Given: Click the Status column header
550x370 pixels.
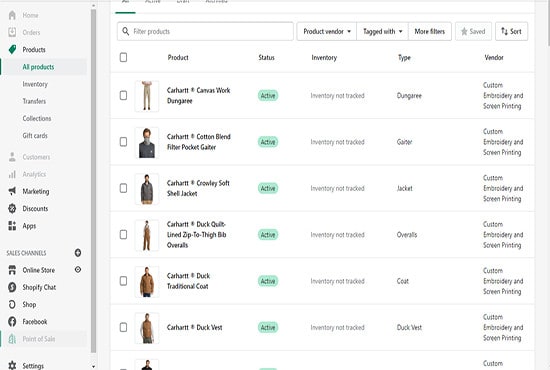Looking at the screenshot, I should point(267,57).
